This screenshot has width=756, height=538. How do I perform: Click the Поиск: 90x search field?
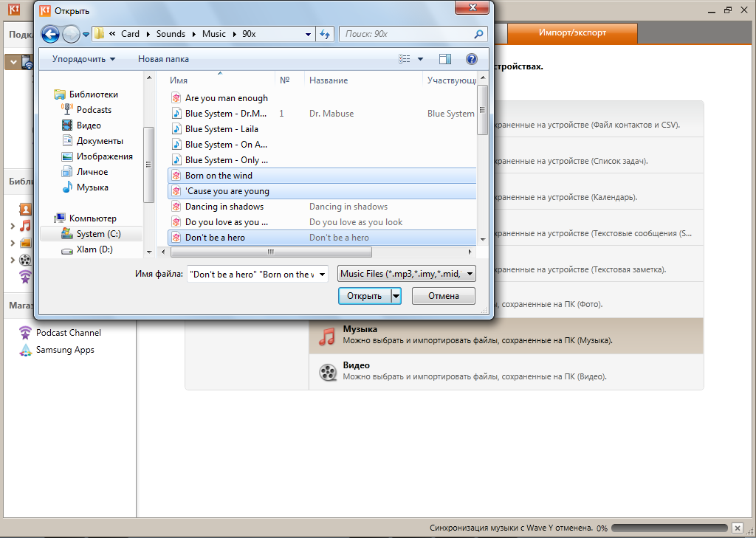[x=408, y=34]
